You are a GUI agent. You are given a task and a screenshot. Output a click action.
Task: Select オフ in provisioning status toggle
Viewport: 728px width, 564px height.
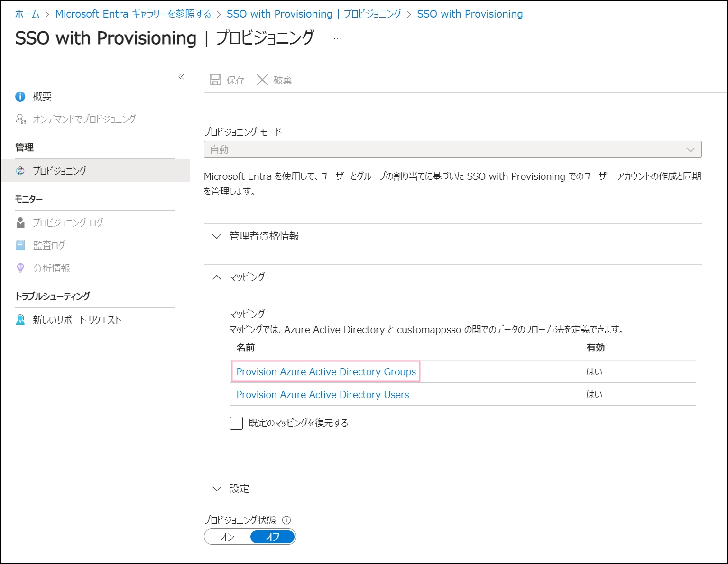[x=273, y=537]
